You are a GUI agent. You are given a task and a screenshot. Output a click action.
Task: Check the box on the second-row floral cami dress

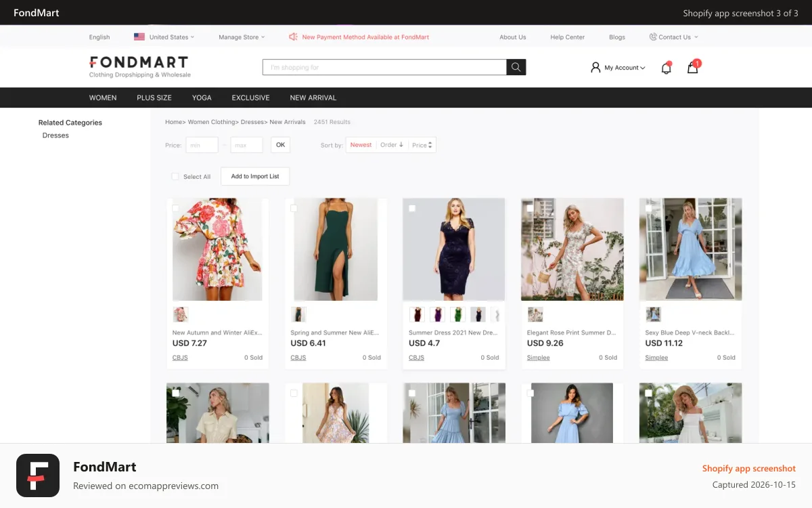click(294, 393)
